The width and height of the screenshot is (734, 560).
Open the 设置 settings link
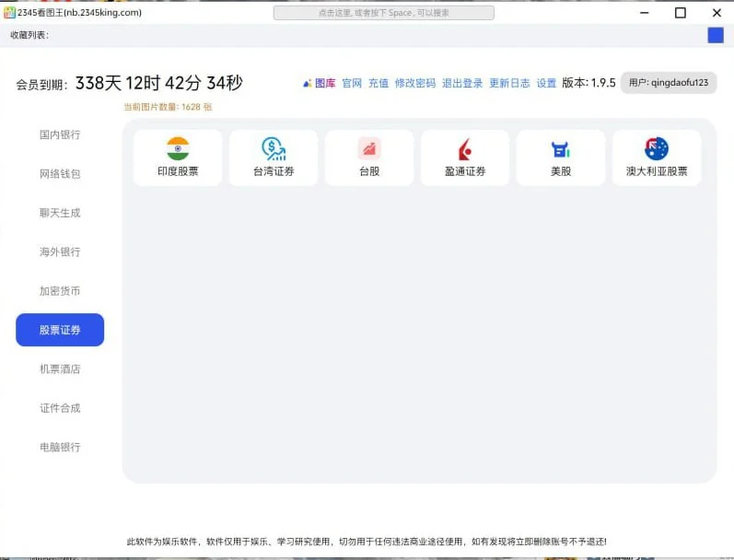click(x=546, y=83)
